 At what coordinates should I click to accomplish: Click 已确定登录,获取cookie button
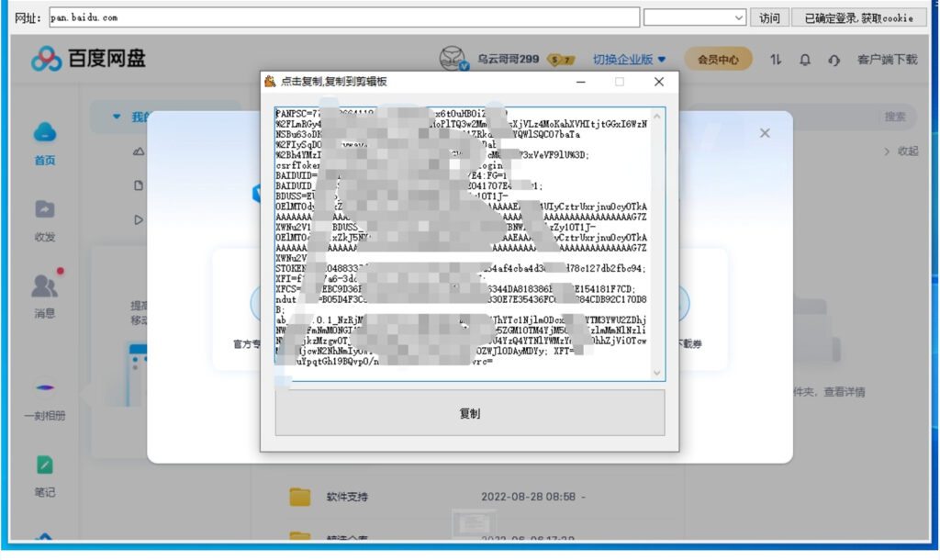coord(858,17)
